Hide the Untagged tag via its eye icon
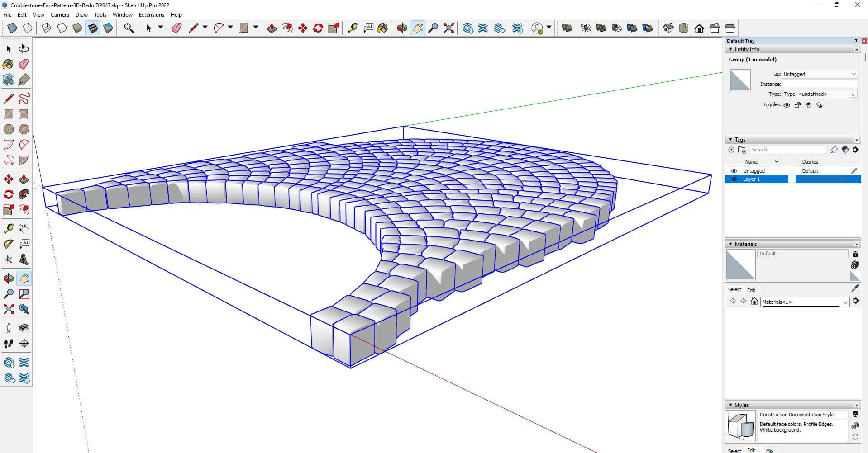 [x=734, y=171]
